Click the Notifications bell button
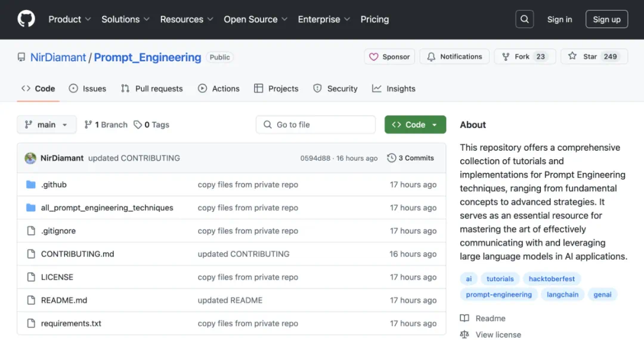644x340 pixels. click(x=454, y=57)
